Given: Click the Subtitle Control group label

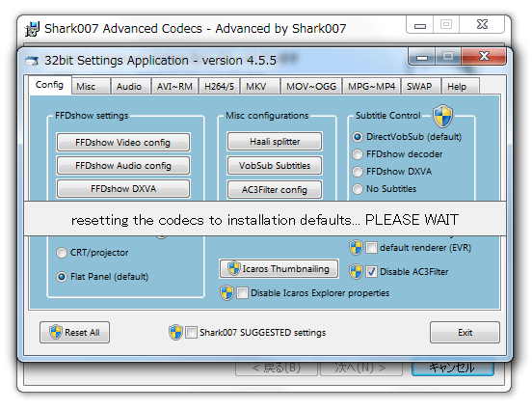Looking at the screenshot, I should (x=387, y=116).
